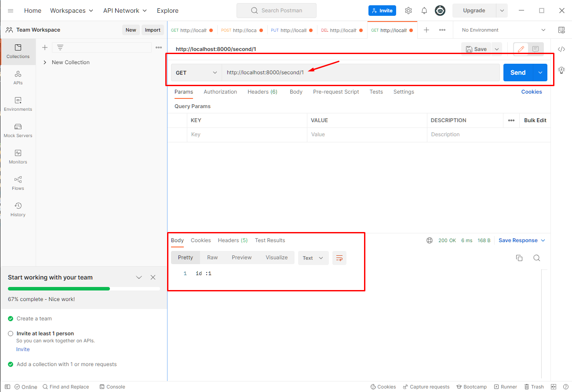The width and height of the screenshot is (572, 392).
Task: Click Bulk Edit for query params
Action: [x=535, y=120]
